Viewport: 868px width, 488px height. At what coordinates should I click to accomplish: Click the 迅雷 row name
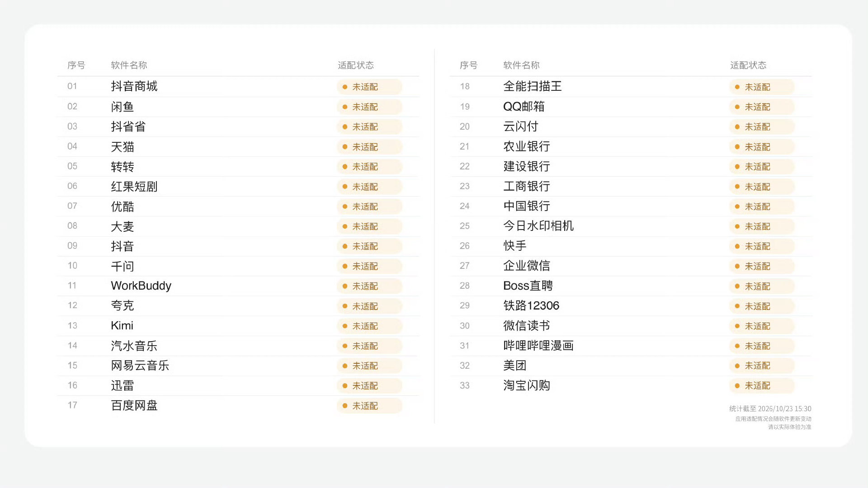point(123,385)
